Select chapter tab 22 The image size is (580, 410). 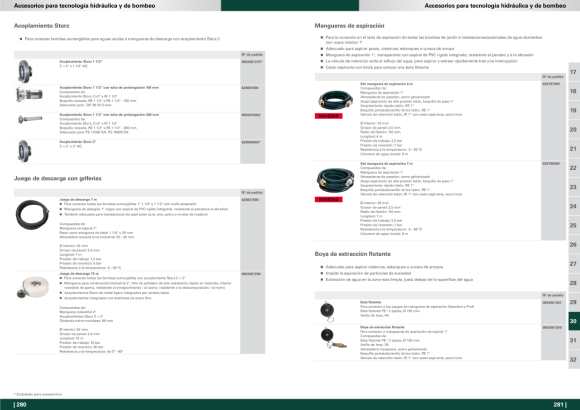[x=574, y=168]
